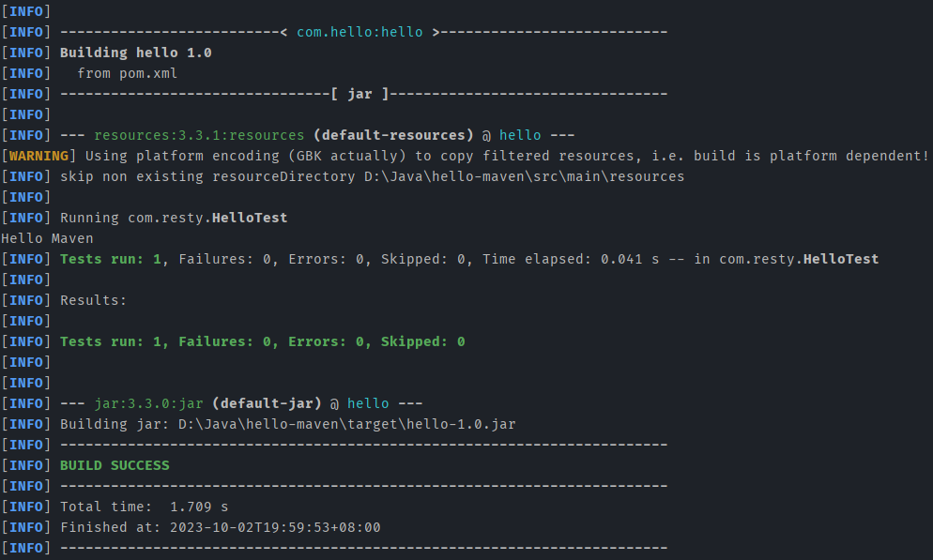Viewport: 933px width, 560px height.
Task: Click the com.hello:hello project identifier
Action: point(359,32)
